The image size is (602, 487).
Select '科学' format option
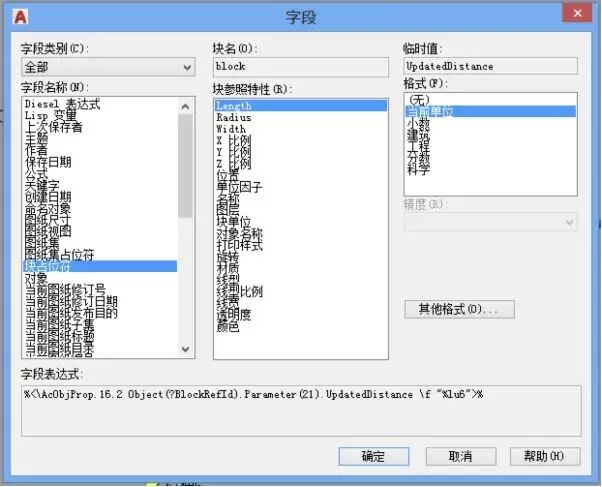click(417, 169)
